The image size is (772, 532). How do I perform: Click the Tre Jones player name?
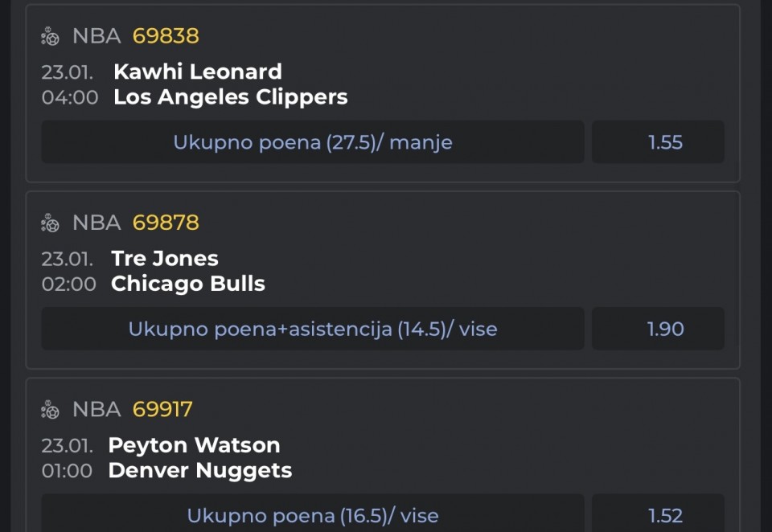click(165, 258)
